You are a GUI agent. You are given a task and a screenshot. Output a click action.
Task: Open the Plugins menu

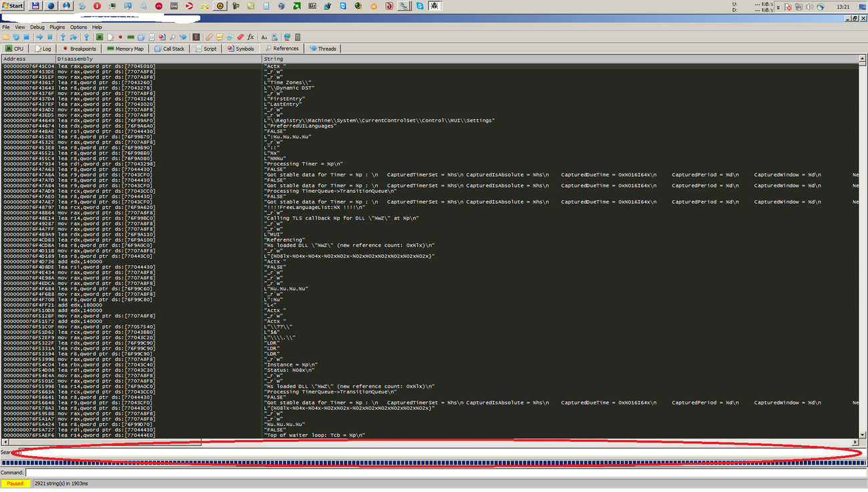[x=57, y=27]
